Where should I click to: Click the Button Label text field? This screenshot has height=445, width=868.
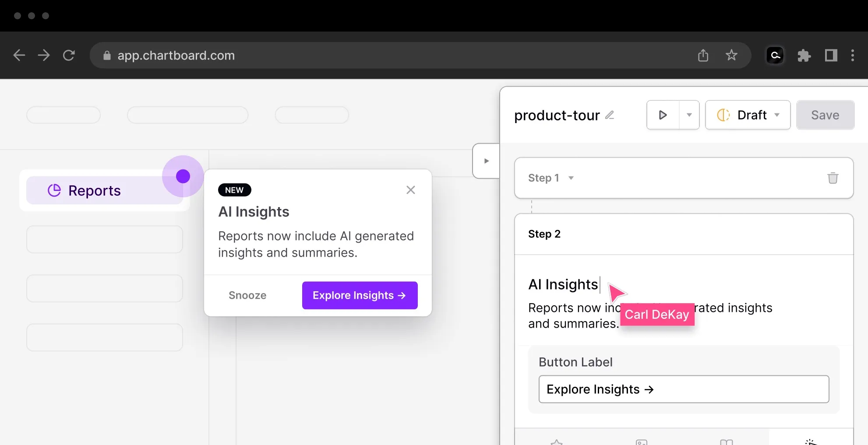(x=684, y=389)
